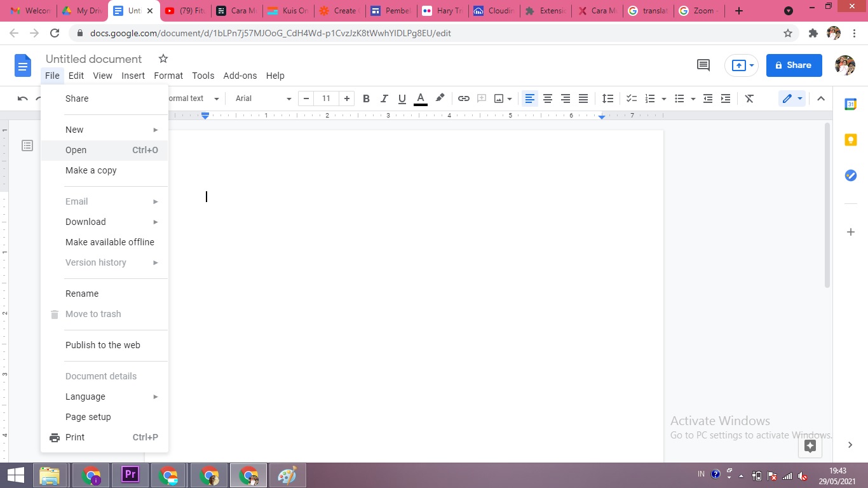Open the Insert menu

point(133,76)
